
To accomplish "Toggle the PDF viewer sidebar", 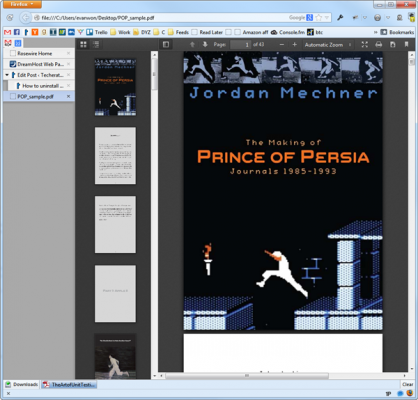I will coord(166,44).
